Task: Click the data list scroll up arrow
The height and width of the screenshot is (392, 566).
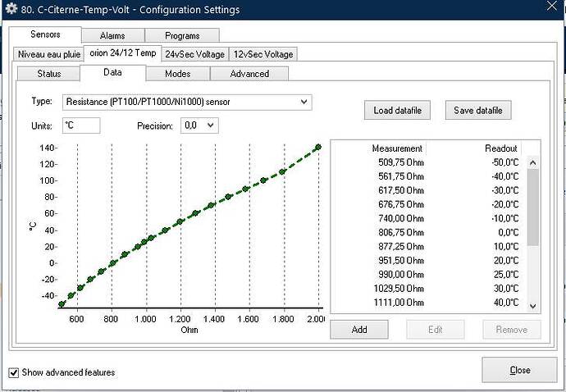Action: coord(533,163)
